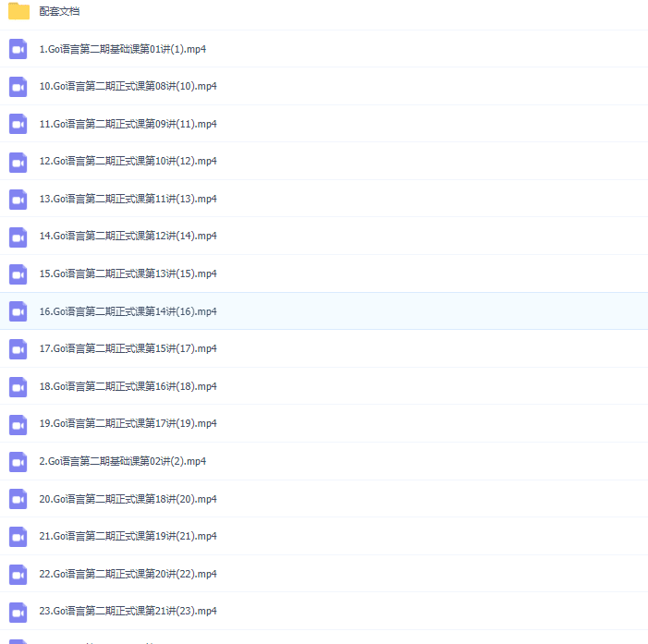Click video icon next to 14.Go语言第二期正式课第12讲(14).mp4
This screenshot has width=648, height=644.
[18, 237]
